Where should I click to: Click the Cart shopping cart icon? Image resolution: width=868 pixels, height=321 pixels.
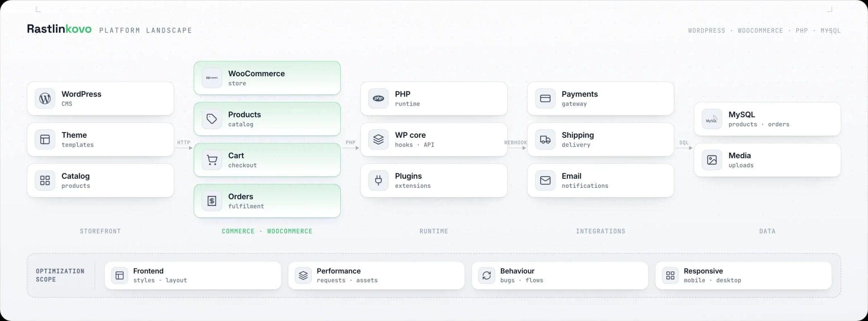(212, 160)
